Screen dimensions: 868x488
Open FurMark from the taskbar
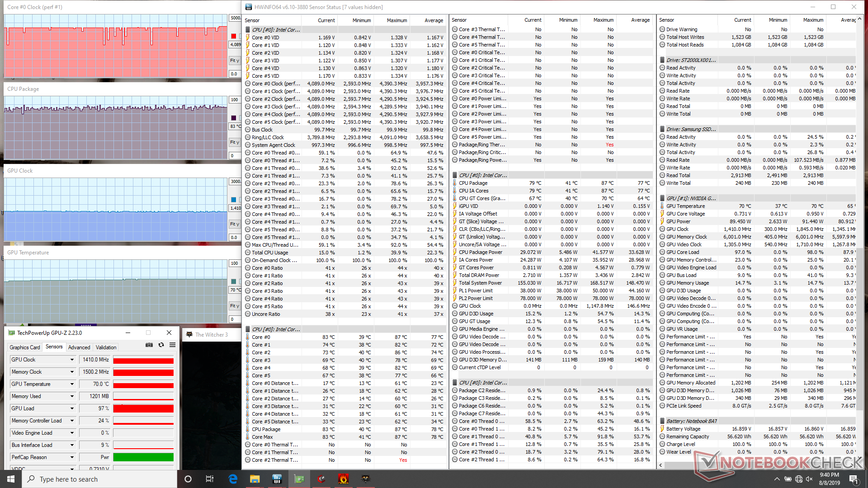[344, 479]
